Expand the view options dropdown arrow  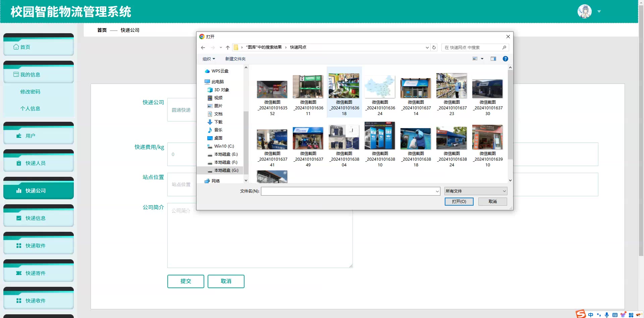point(482,59)
